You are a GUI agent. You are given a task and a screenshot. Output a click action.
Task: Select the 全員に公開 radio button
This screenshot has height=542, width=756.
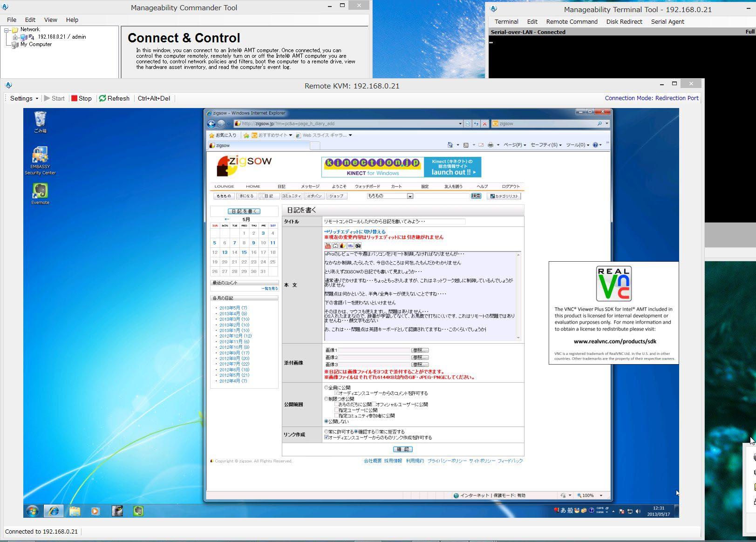click(326, 387)
